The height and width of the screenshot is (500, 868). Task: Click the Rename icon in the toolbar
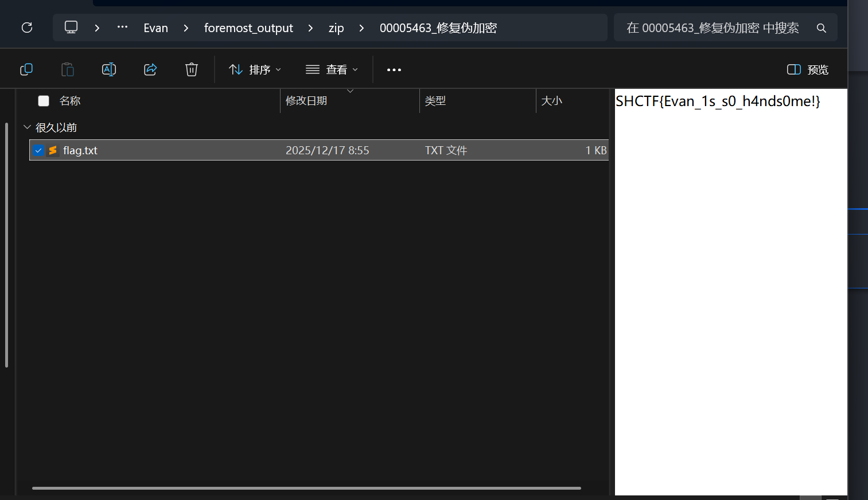pyautogui.click(x=109, y=69)
